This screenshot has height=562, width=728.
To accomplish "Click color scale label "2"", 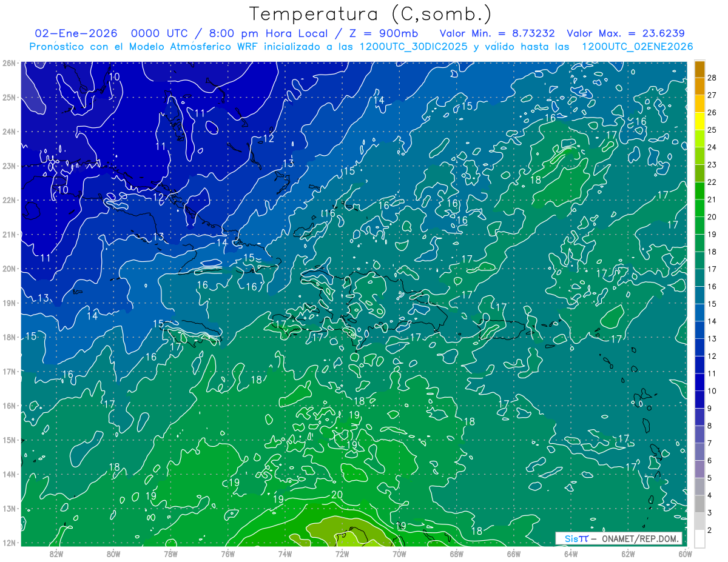I will tap(709, 530).
